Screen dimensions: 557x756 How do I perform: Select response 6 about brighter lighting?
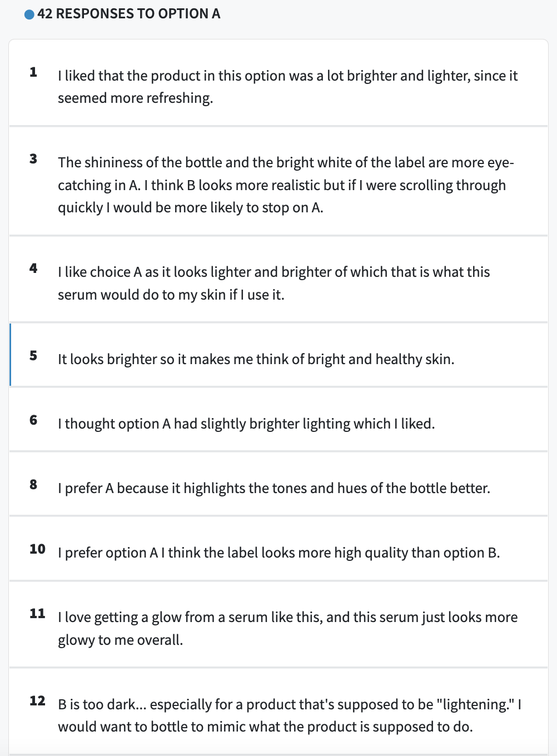(278, 419)
